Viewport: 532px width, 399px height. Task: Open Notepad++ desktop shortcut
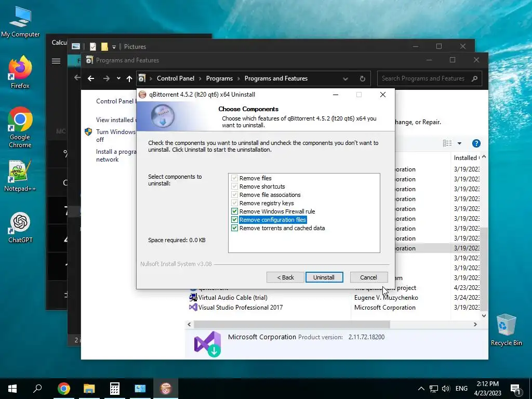pyautogui.click(x=20, y=176)
